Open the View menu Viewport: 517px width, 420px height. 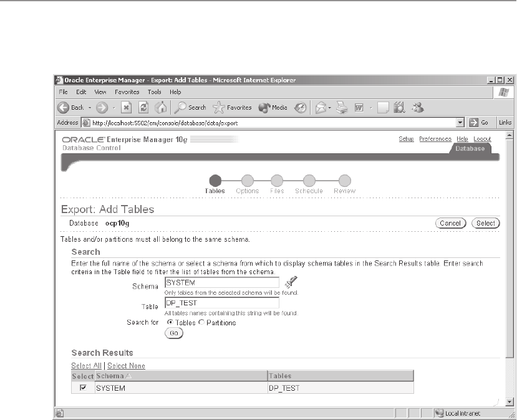(100, 92)
